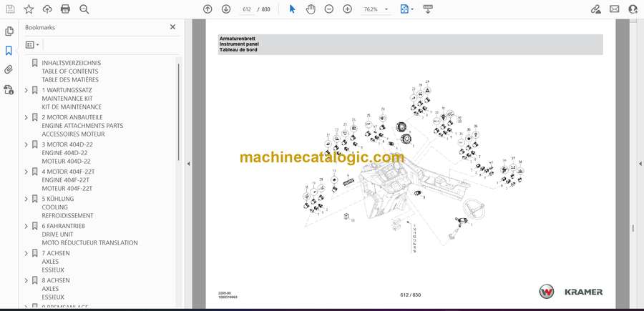The width and height of the screenshot is (644, 311).
Task: Open the fit page options tool
Action: pyautogui.click(x=406, y=9)
